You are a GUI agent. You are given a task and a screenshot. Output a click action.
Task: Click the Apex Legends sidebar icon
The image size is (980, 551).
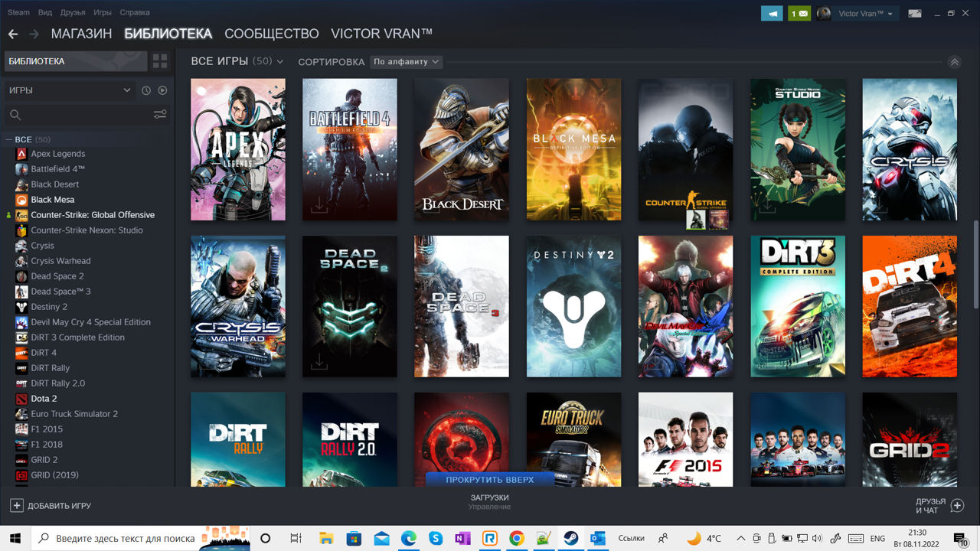tap(21, 154)
